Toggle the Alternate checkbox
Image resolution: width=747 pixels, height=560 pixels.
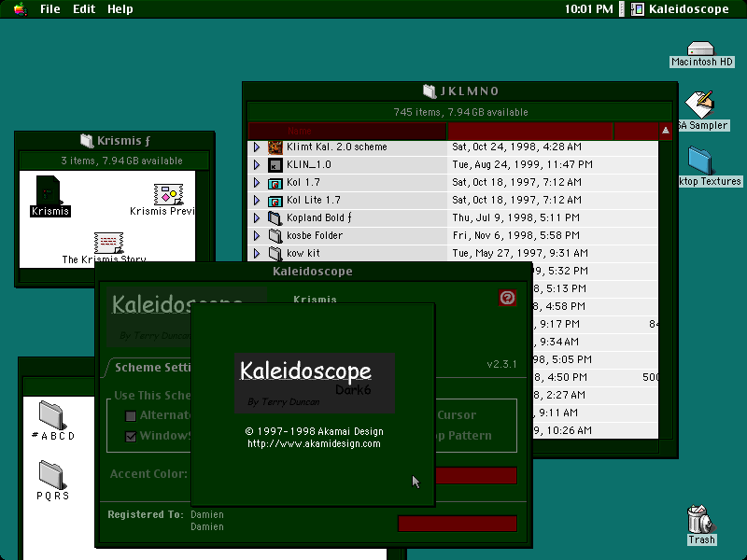point(131,415)
